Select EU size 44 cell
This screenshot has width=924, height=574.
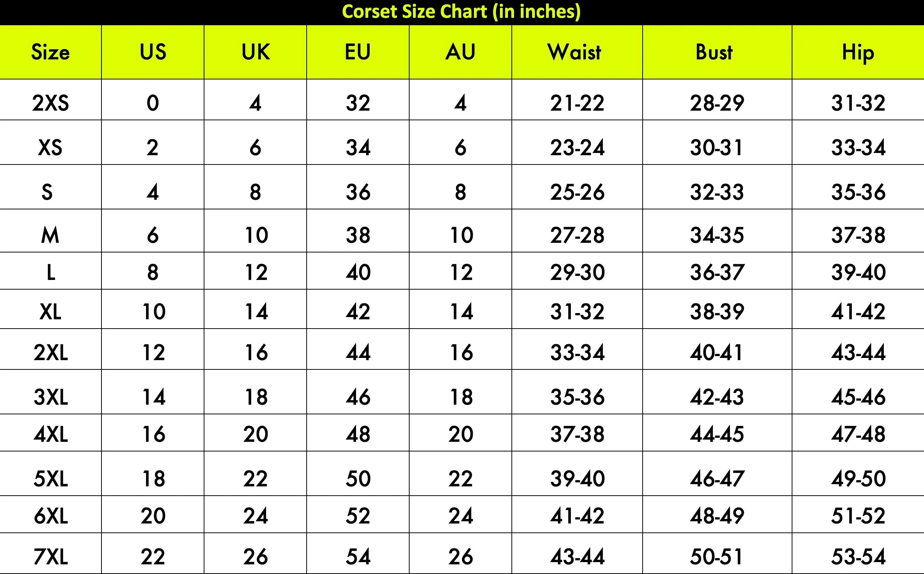[358, 352]
